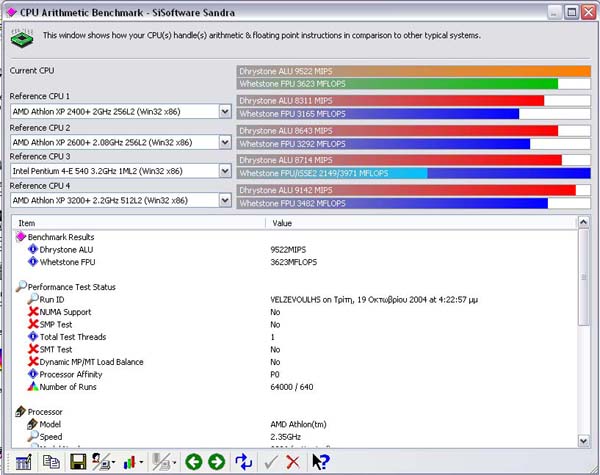Click the AMD Athlon(tm) model value
Screen dimensions: 600x475
(x=298, y=424)
